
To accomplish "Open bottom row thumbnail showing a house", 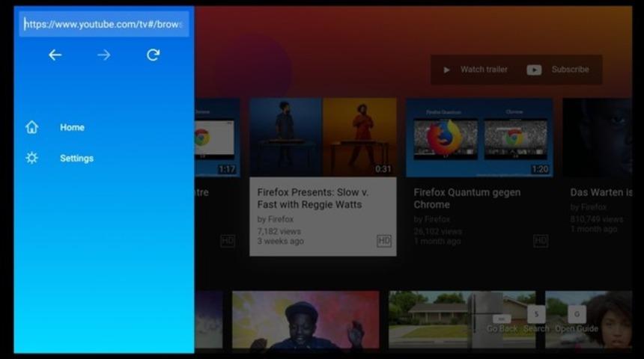I will point(462,320).
